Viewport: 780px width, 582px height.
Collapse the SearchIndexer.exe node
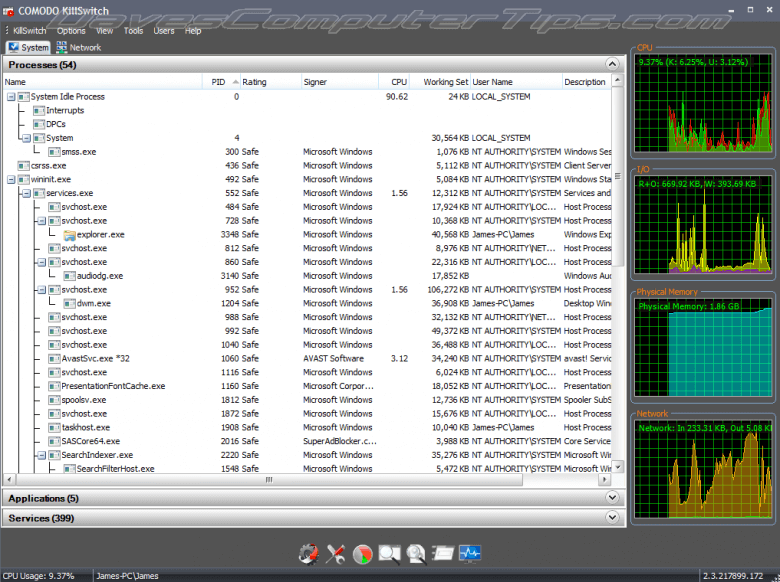(42, 455)
